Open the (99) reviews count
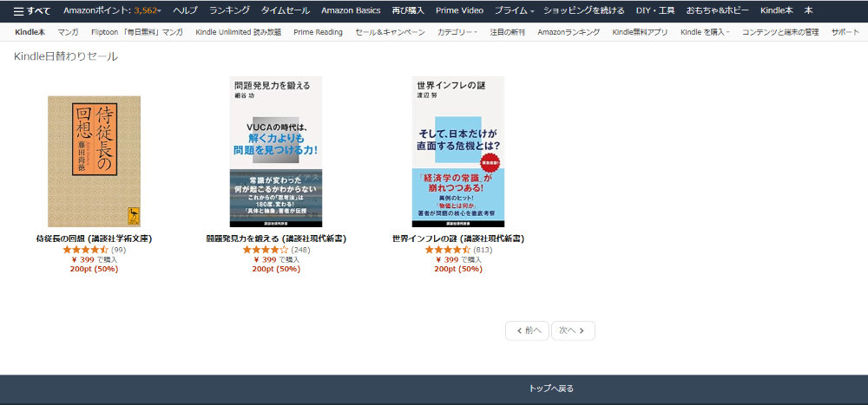868x405 pixels. pyautogui.click(x=118, y=250)
